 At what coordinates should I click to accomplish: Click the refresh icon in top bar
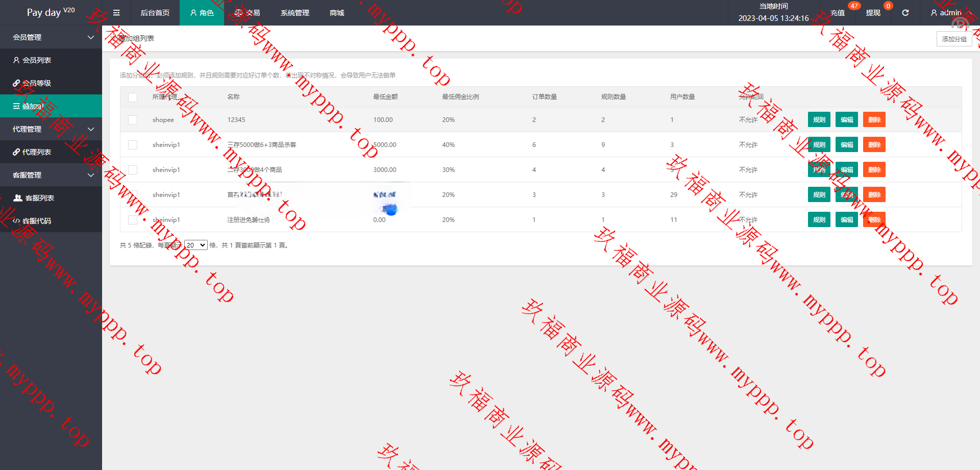pyautogui.click(x=905, y=13)
